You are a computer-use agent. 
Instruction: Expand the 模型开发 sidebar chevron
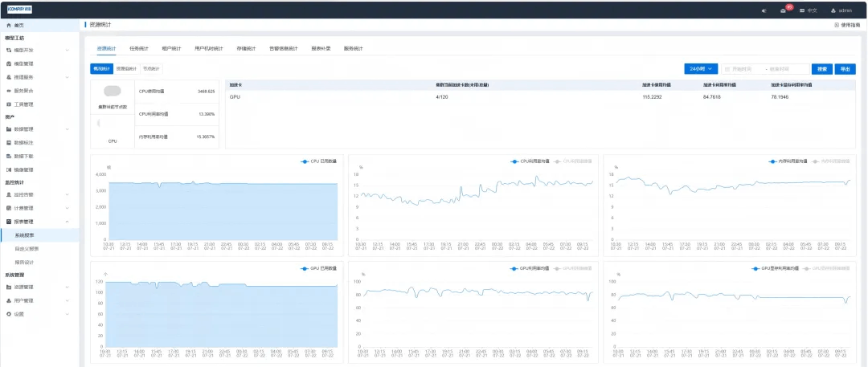tap(67, 50)
